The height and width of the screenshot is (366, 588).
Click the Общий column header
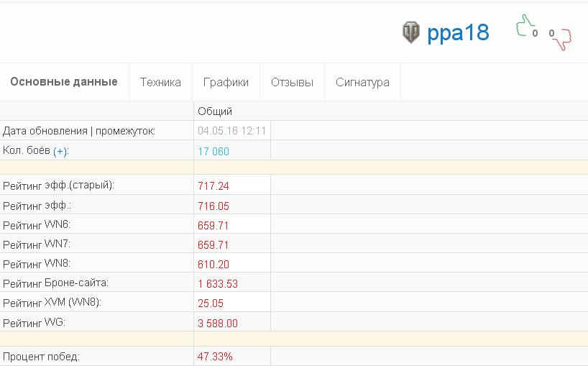click(215, 111)
